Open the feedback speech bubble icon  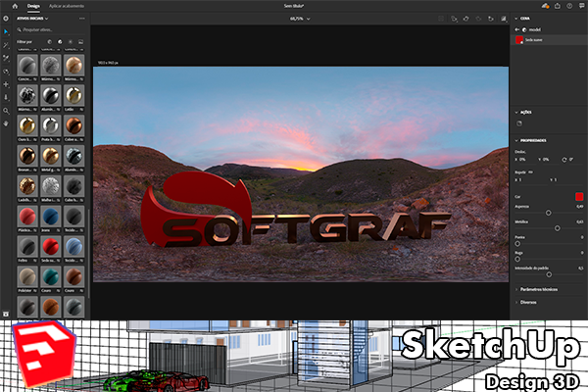pos(581,6)
